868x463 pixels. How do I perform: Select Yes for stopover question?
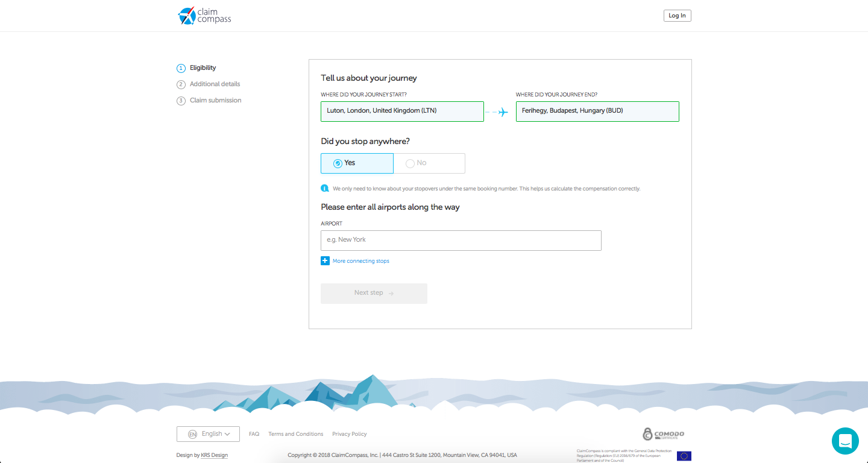357,163
